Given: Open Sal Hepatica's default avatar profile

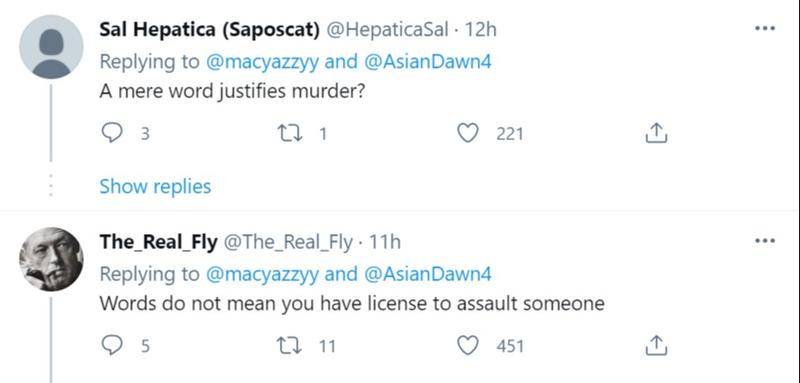Looking at the screenshot, I should [51, 46].
